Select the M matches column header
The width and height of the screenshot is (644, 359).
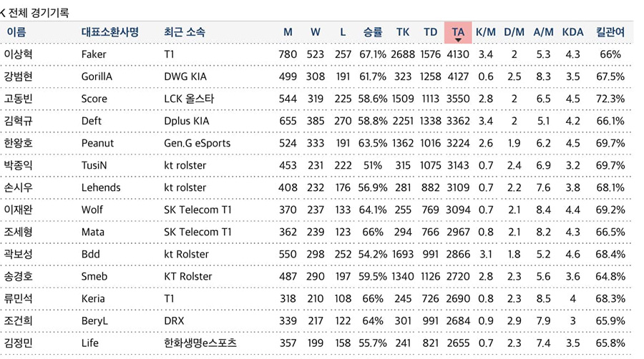(x=288, y=32)
